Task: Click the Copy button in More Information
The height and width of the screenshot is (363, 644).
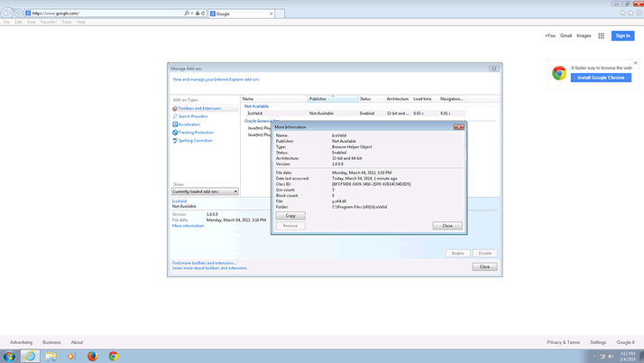Action: tap(290, 216)
